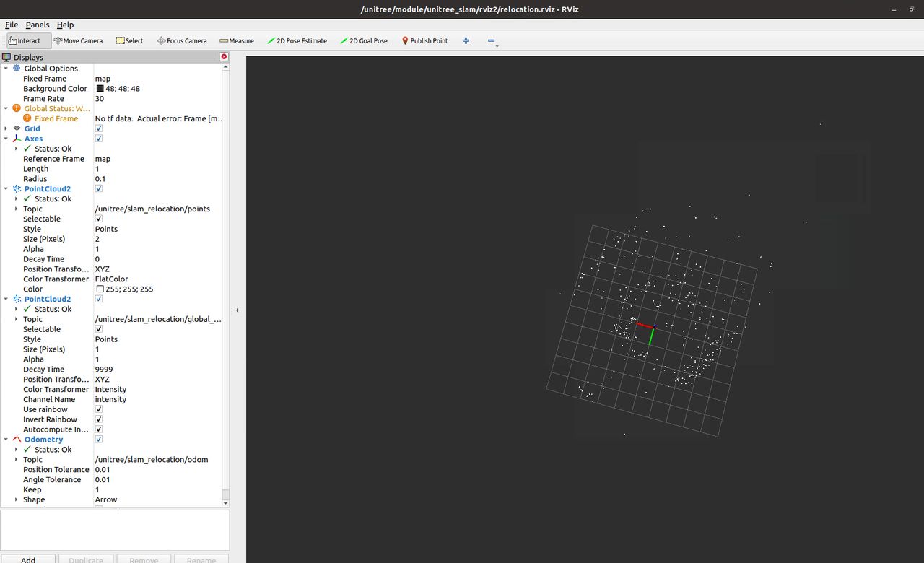Screen dimensions: 924x563
Task: Expand Topic row of slam_relocation/points
Action: point(17,209)
